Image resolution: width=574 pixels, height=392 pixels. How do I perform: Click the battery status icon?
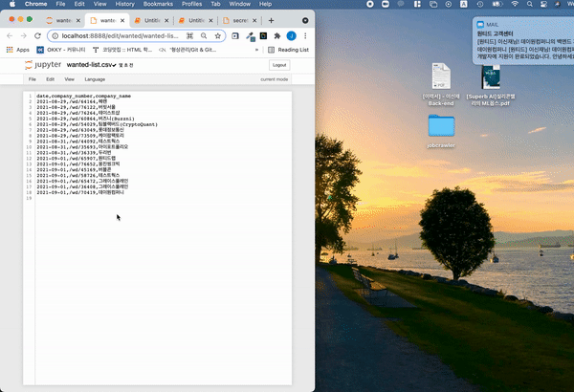point(497,4)
